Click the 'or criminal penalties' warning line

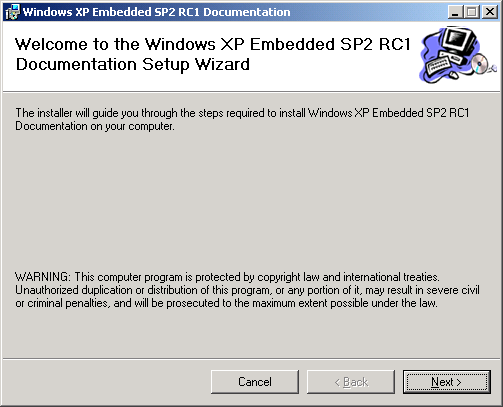226,303
